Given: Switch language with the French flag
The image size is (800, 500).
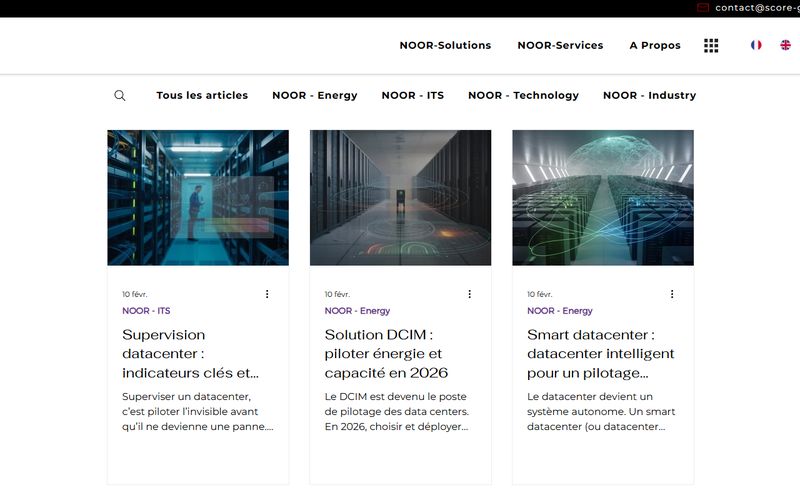Looking at the screenshot, I should pos(756,45).
